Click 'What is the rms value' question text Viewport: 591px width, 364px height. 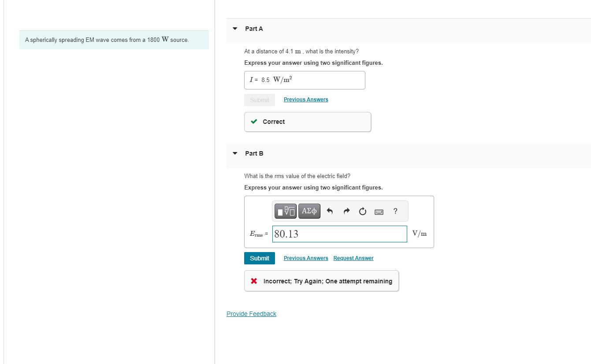click(297, 176)
